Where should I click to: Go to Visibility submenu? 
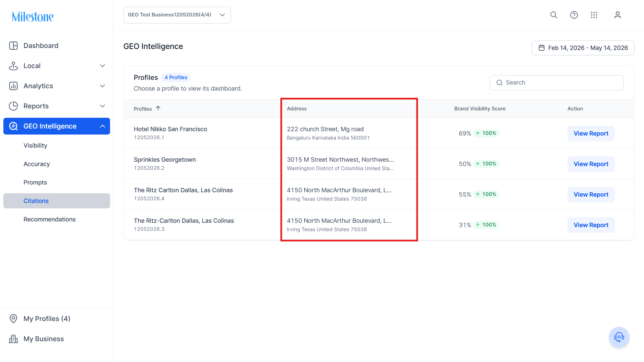[35, 146]
